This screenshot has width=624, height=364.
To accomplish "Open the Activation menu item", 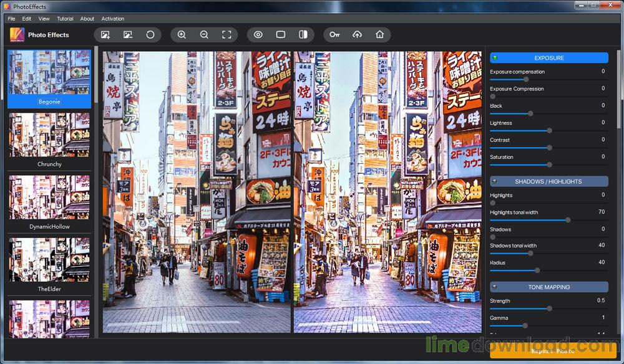I will coord(113,19).
